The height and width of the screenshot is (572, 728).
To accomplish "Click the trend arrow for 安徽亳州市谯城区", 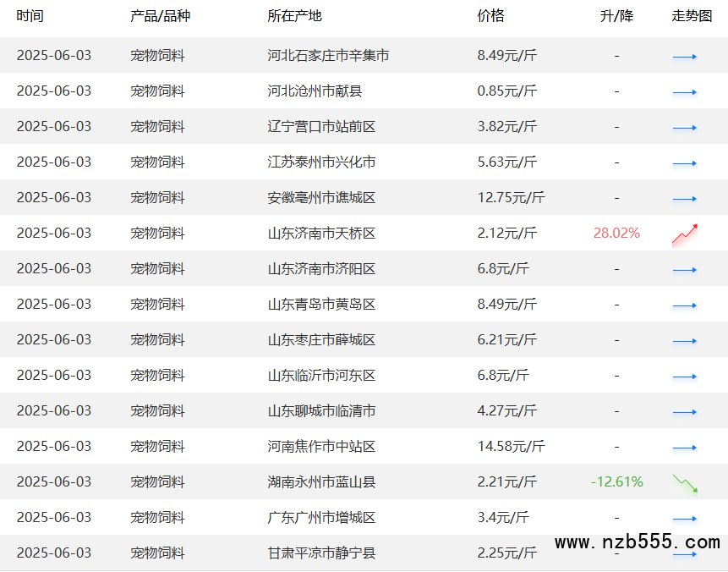I will pyautogui.click(x=685, y=199).
